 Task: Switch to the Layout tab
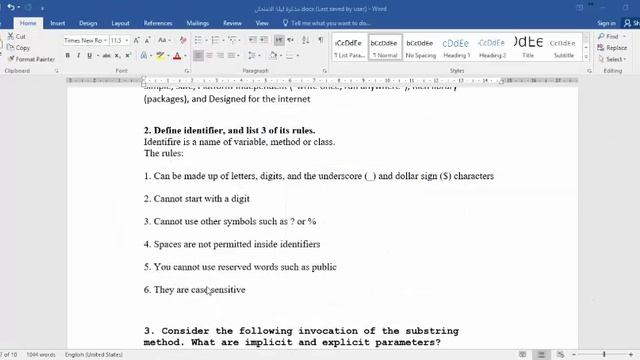pos(120,23)
